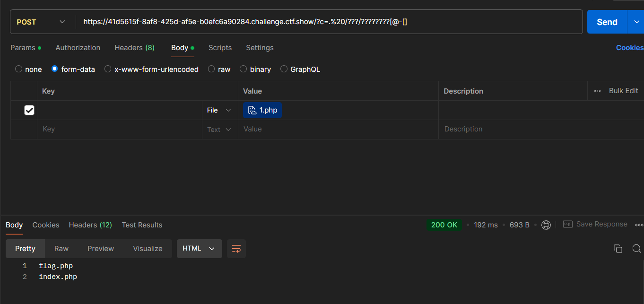The width and height of the screenshot is (644, 304).
Task: Uncheck the first form-data row checkbox
Action: pos(29,110)
